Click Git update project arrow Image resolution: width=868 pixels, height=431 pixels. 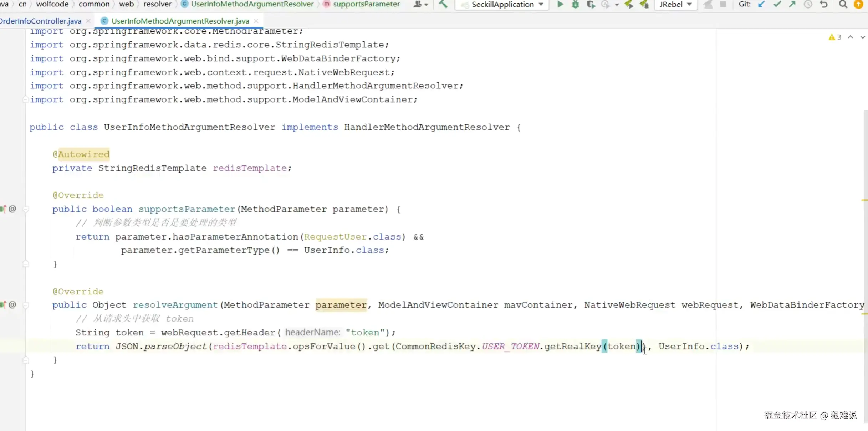[x=761, y=4]
